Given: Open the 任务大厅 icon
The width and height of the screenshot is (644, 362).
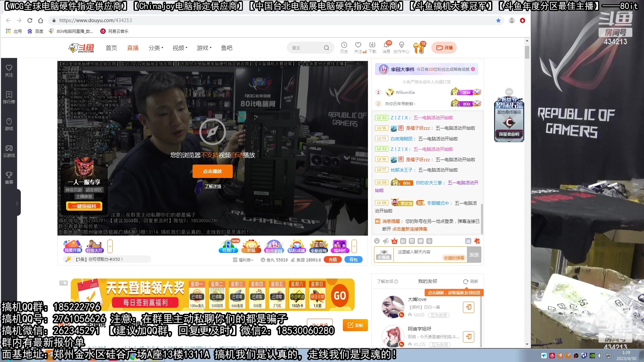Looking at the screenshot, I should (x=95, y=246).
